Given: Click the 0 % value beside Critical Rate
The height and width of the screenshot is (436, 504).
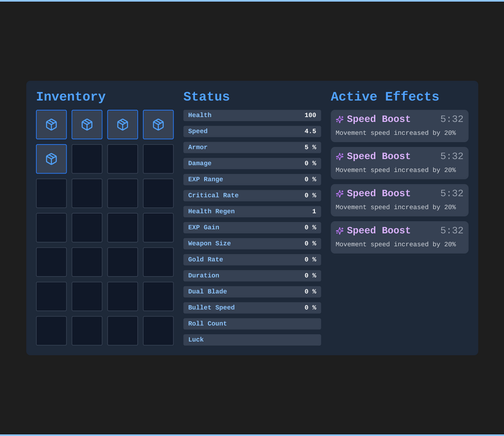Looking at the screenshot, I should point(310,195).
